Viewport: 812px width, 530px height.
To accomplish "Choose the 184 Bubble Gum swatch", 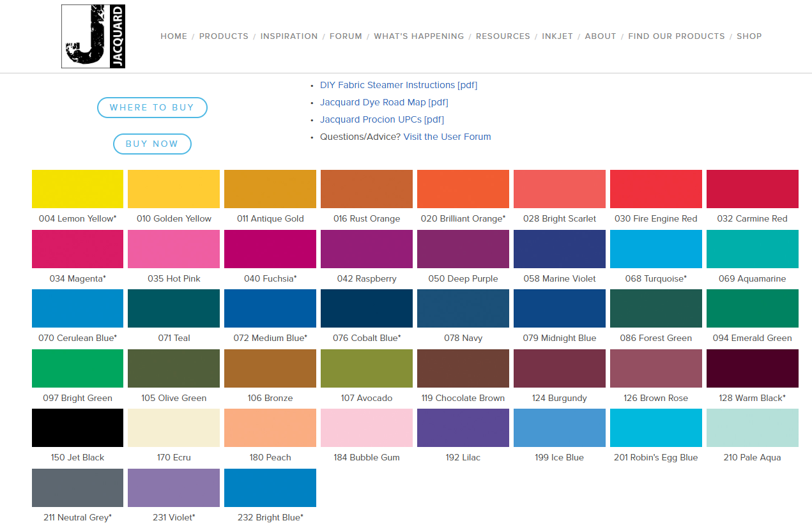I will pyautogui.click(x=367, y=428).
